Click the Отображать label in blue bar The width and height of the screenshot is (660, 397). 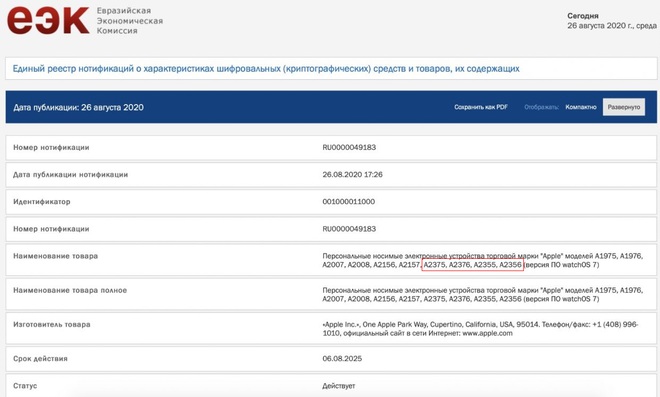541,107
